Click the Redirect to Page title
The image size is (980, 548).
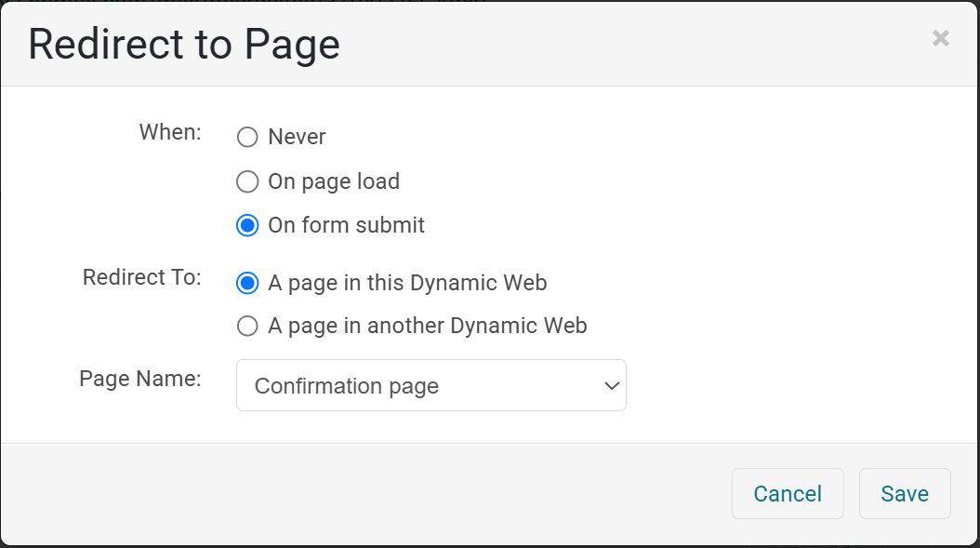tap(184, 45)
